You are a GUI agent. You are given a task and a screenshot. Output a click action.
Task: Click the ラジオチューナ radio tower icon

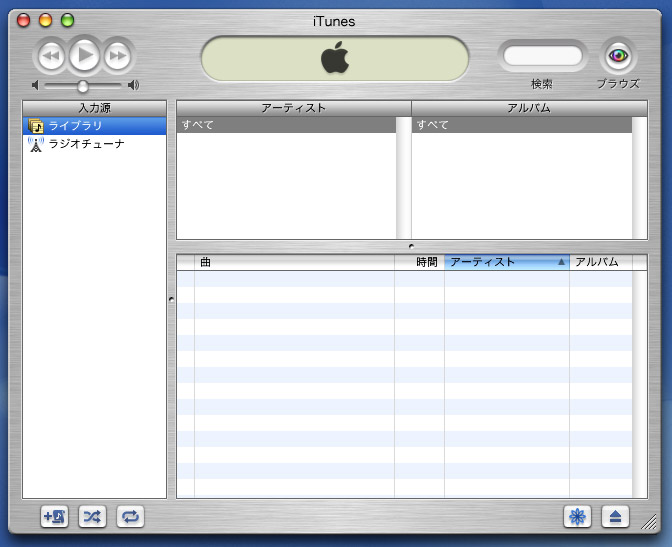point(36,144)
